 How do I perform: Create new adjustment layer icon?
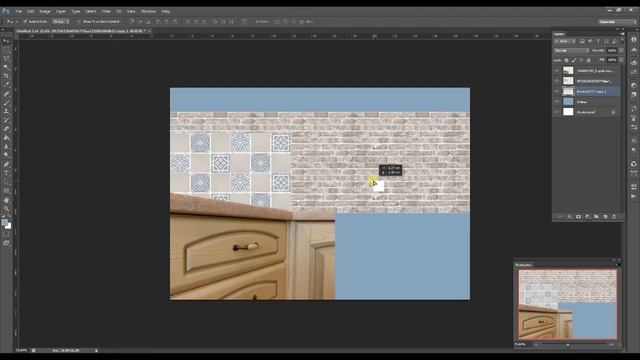pos(587,217)
